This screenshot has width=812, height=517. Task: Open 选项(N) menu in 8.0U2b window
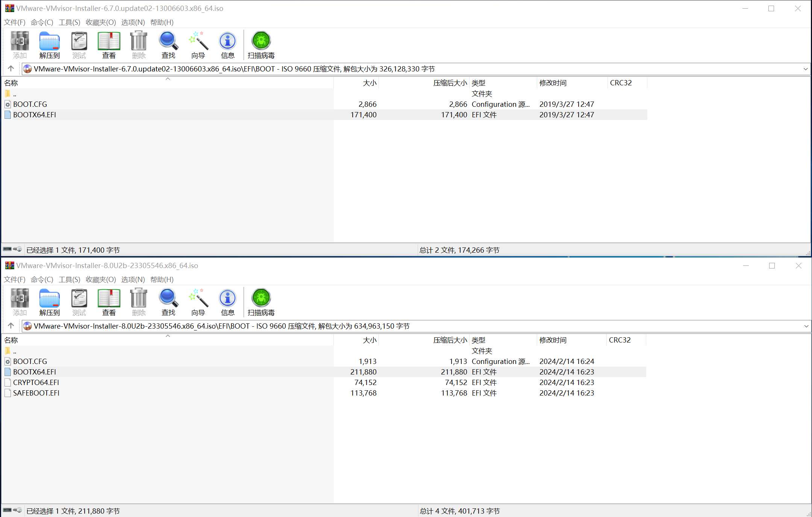point(133,279)
